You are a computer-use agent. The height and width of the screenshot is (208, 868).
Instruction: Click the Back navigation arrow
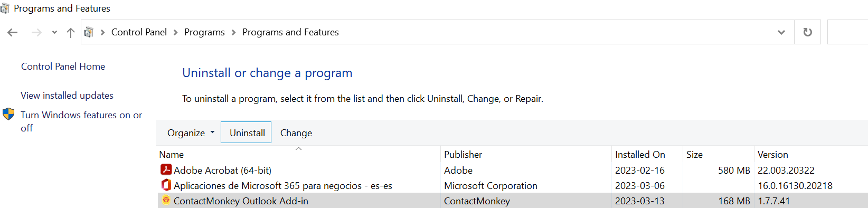coord(13,32)
